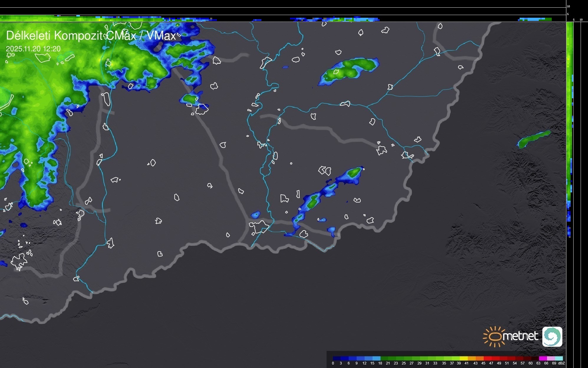Click the teal swirl app icon

(x=552, y=336)
